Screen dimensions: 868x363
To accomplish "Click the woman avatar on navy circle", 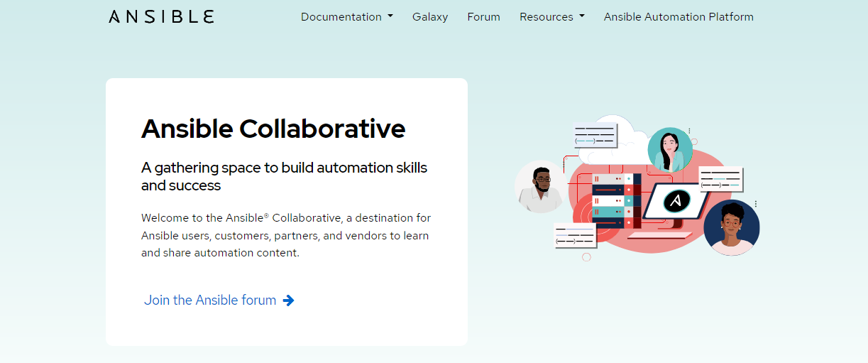I will point(732,227).
